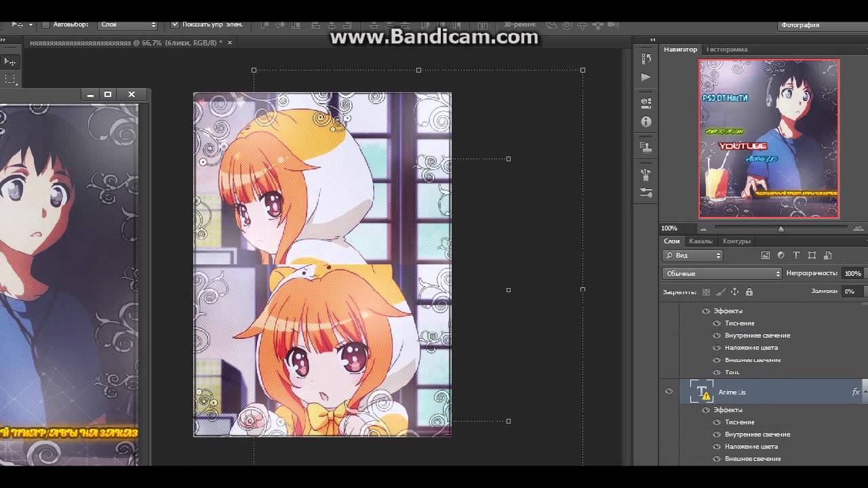This screenshot has width=868, height=488.
Task: Click the top-right transform handle on canvas
Action: click(583, 70)
